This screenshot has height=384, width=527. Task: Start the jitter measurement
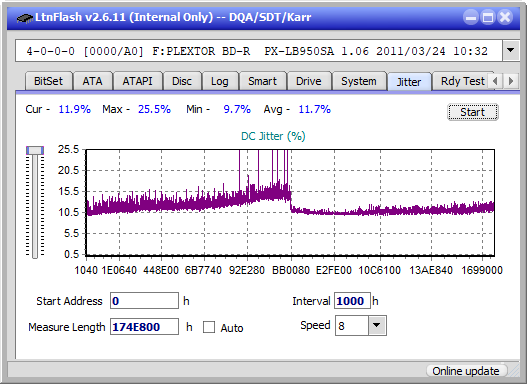(473, 112)
